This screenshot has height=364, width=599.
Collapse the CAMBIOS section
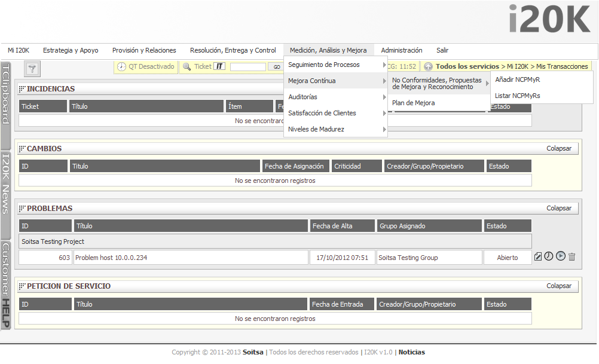559,148
